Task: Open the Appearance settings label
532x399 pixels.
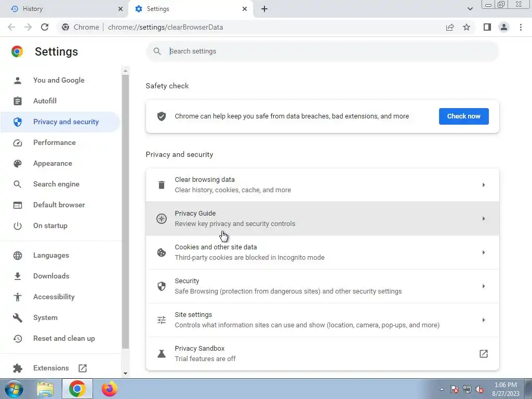Action: click(x=52, y=164)
